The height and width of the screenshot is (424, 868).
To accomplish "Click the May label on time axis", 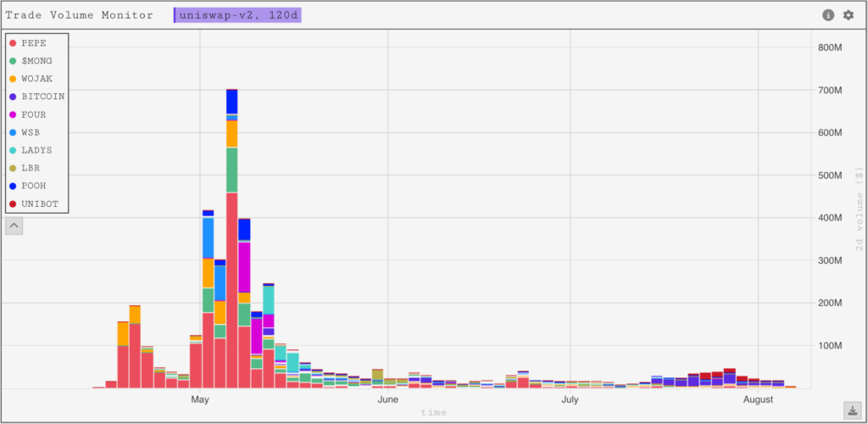I will click(200, 399).
